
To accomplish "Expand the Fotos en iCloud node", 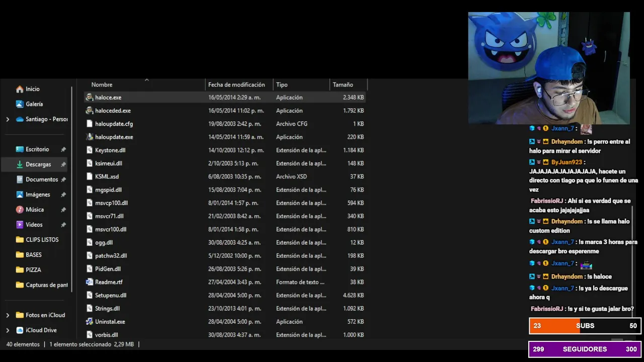I will (8, 315).
